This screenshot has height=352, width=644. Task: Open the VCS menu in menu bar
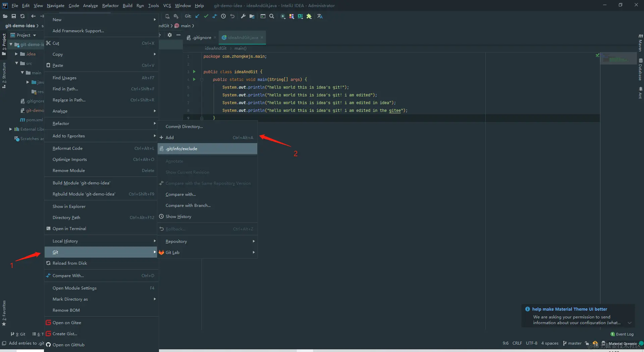(167, 5)
